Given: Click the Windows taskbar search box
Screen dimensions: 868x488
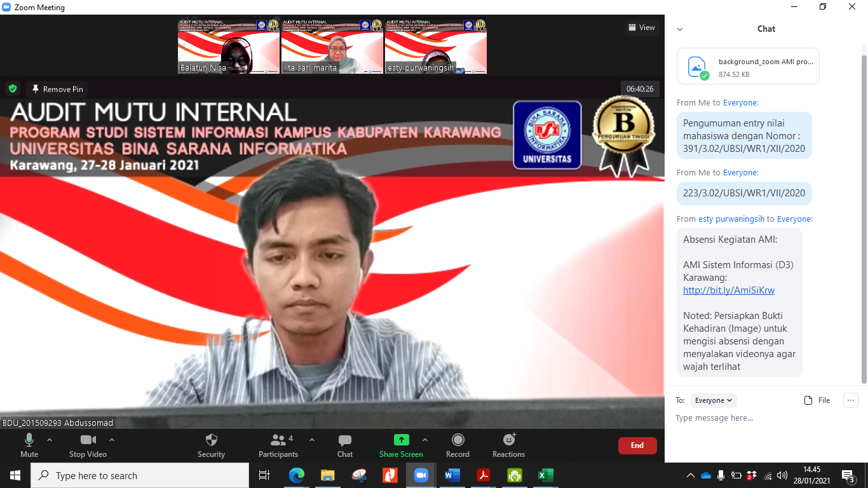Looking at the screenshot, I should coord(140,475).
